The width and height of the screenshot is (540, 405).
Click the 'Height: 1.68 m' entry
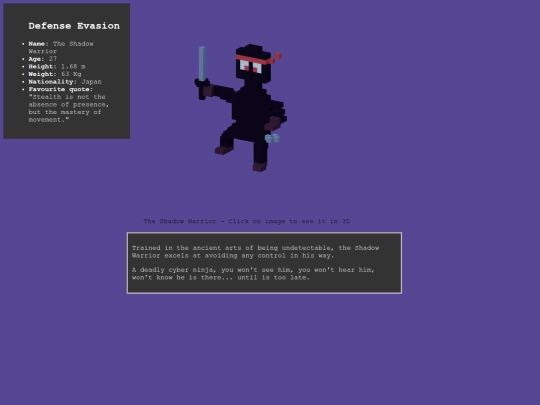(x=57, y=66)
